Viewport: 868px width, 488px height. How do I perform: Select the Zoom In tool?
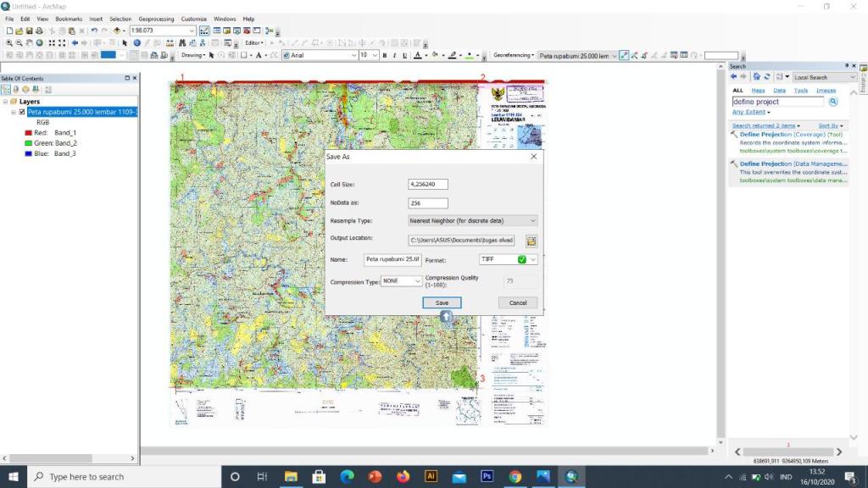tap(8, 42)
